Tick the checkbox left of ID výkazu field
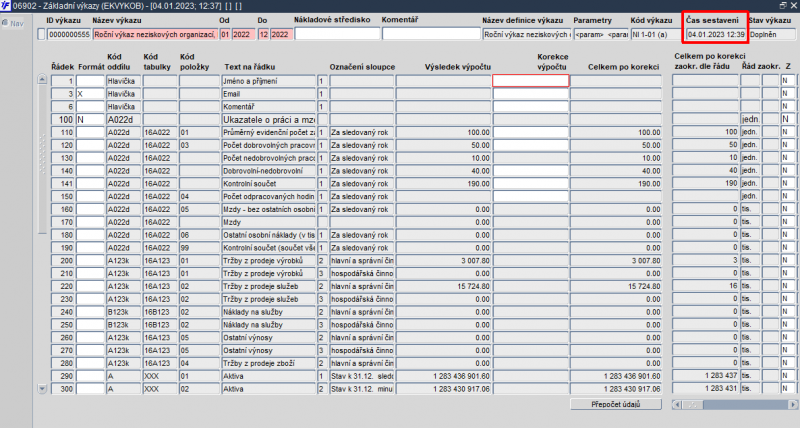This screenshot has height=428, width=800. (41, 35)
